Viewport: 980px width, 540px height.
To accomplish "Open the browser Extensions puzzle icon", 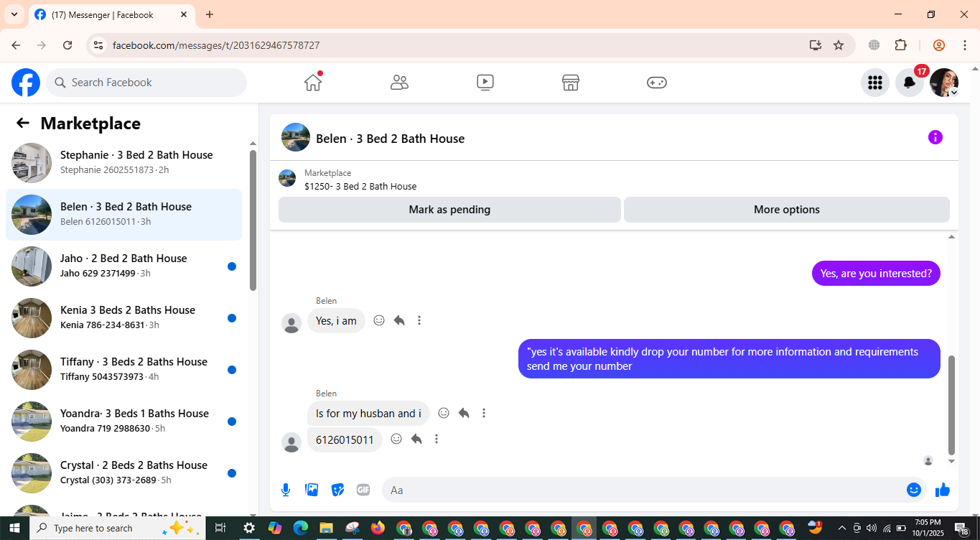I will click(901, 45).
